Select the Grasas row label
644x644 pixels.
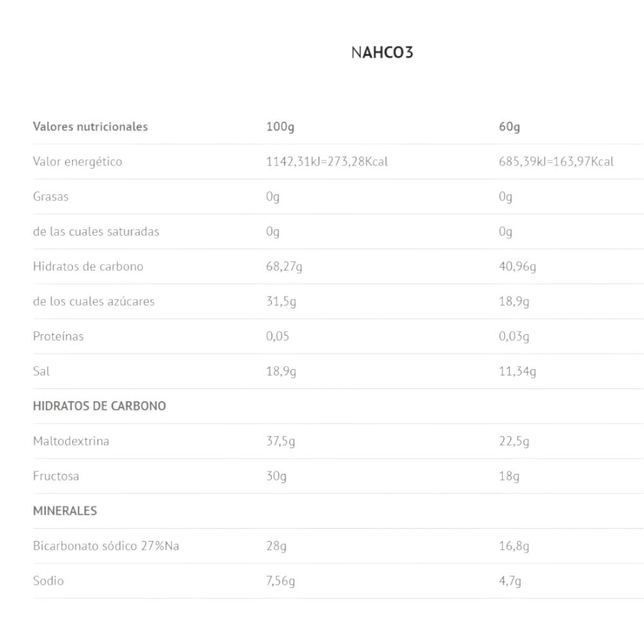pyautogui.click(x=50, y=196)
